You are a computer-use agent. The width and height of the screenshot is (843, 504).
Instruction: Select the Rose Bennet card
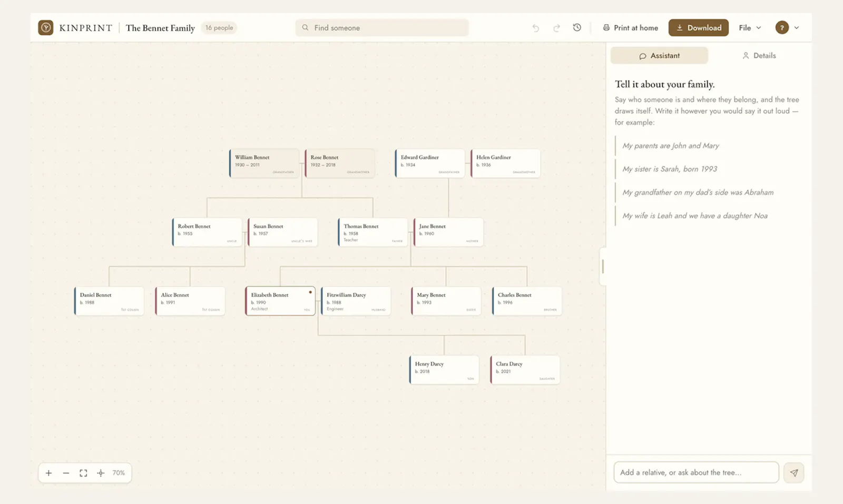tap(340, 163)
